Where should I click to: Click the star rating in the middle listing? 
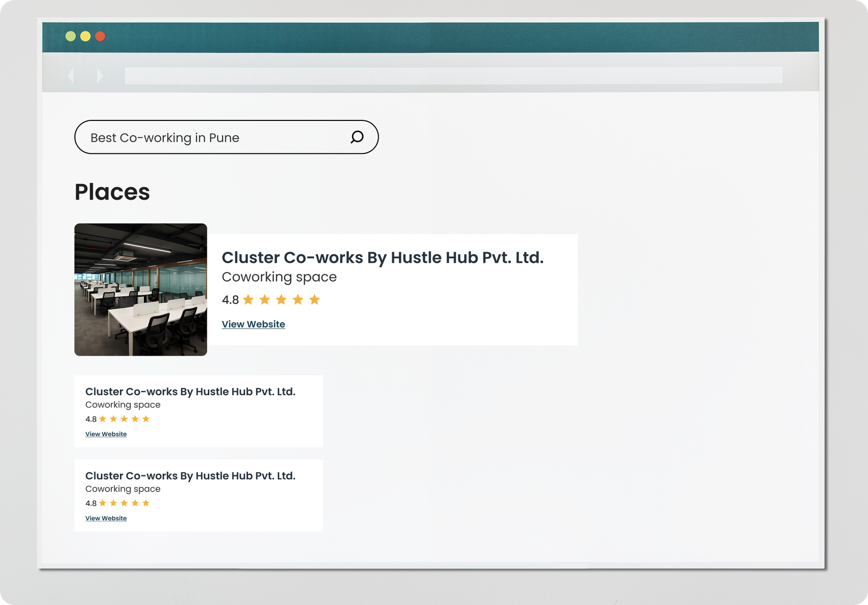coord(124,419)
